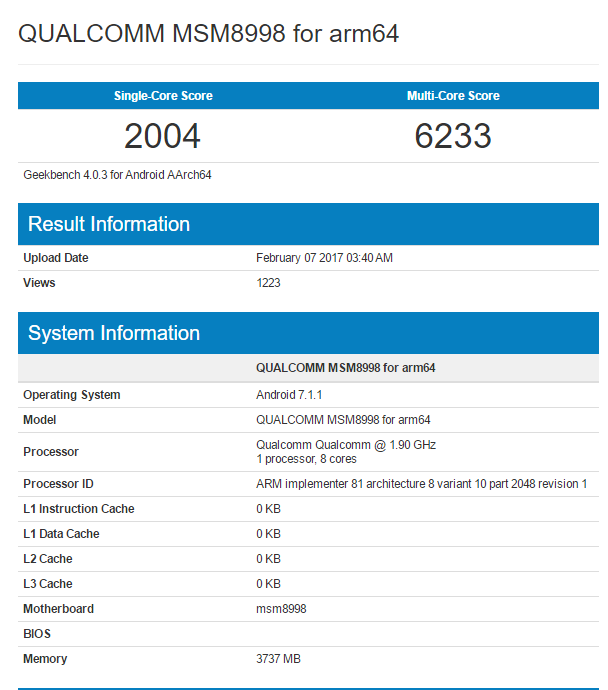Select the ARM implementer 81 architecture value
The height and width of the screenshot is (690, 608).
[x=421, y=484]
